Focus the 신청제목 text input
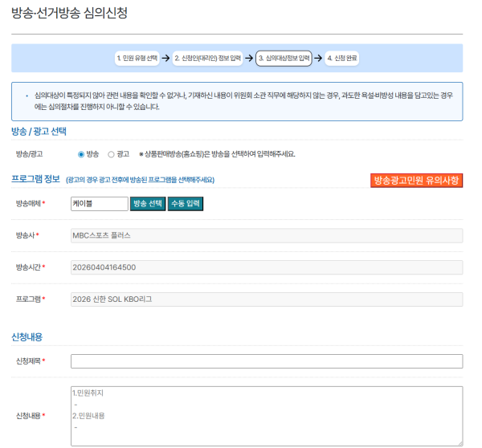Screen dimensions: 482x448 (x=266, y=360)
